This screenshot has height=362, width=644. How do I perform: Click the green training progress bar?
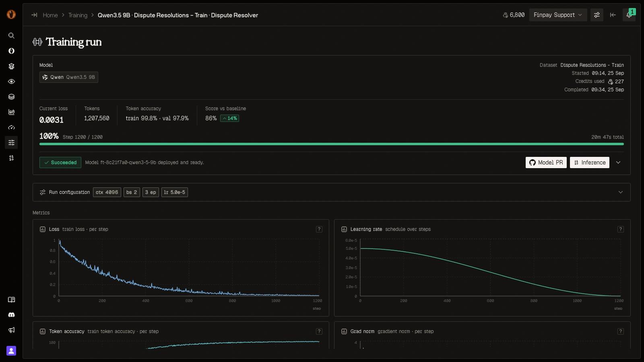coord(332,144)
